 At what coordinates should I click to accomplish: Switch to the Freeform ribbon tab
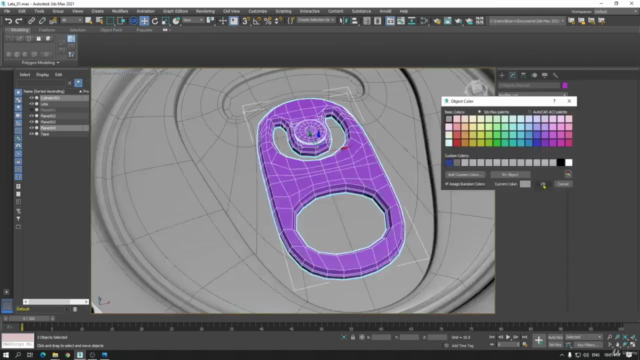tap(47, 30)
